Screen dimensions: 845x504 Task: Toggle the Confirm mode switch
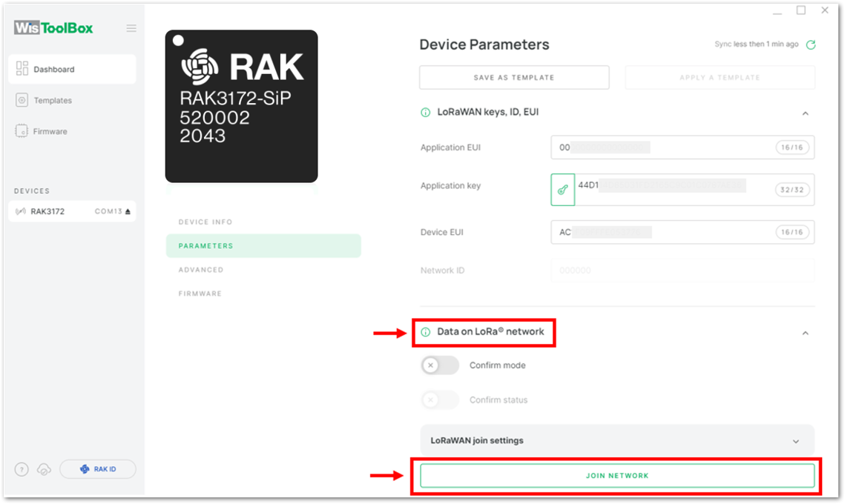coord(440,365)
